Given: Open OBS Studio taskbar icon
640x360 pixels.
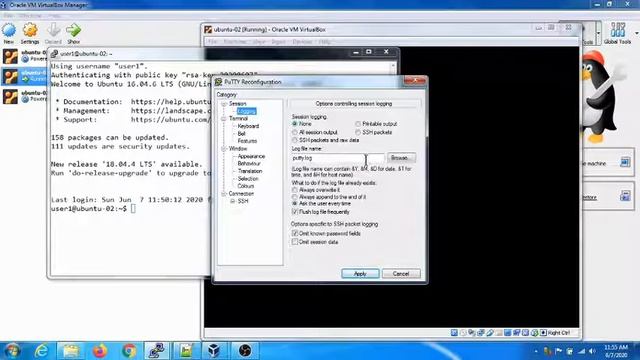Looking at the screenshot, I should click(245, 351).
